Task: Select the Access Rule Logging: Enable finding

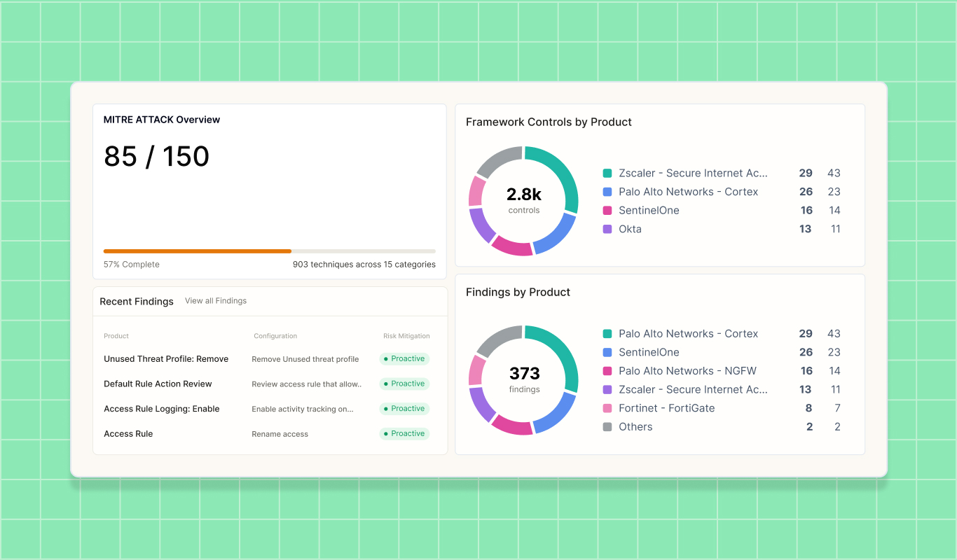Action: [x=162, y=409]
